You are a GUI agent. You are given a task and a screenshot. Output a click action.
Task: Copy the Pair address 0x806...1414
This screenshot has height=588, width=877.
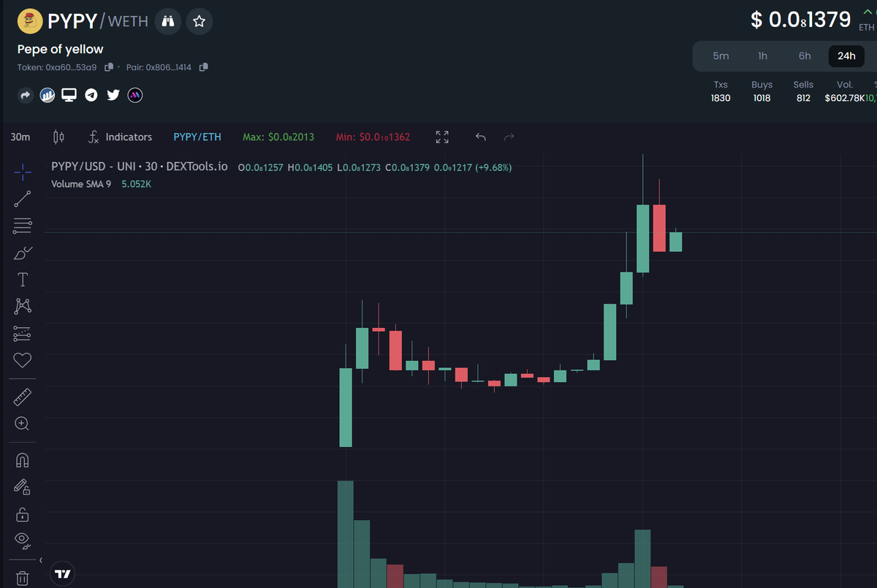coord(203,67)
